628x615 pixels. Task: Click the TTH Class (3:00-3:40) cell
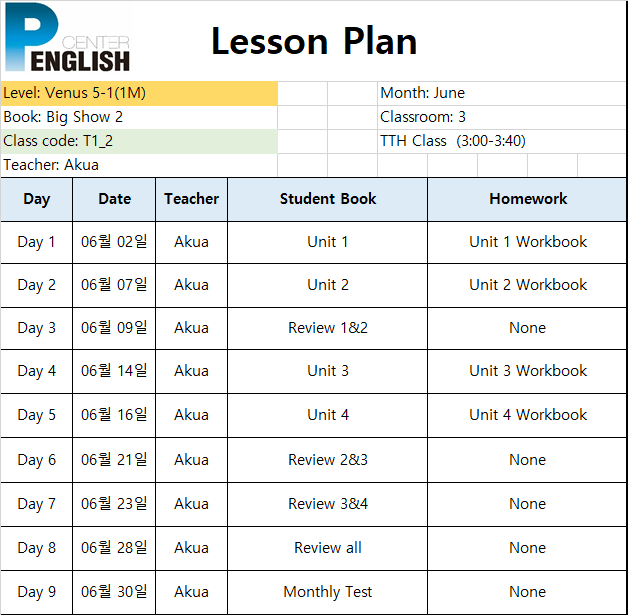click(x=502, y=141)
